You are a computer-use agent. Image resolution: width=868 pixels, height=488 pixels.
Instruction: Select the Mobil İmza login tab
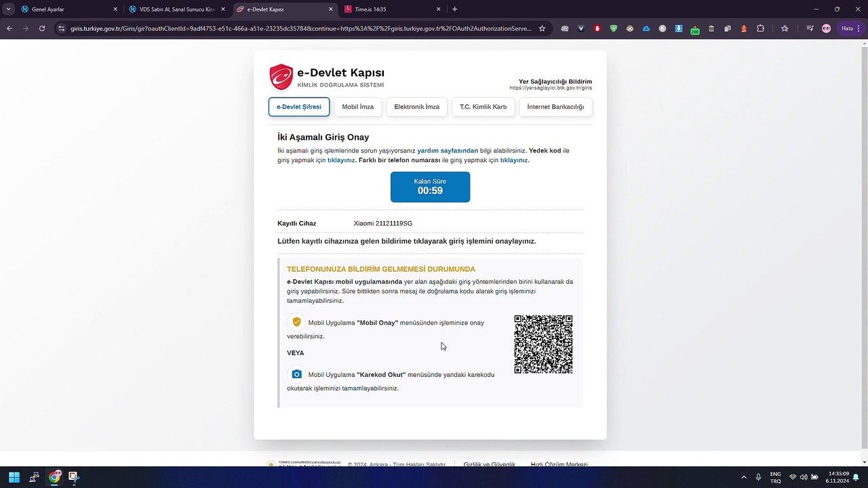(x=357, y=107)
